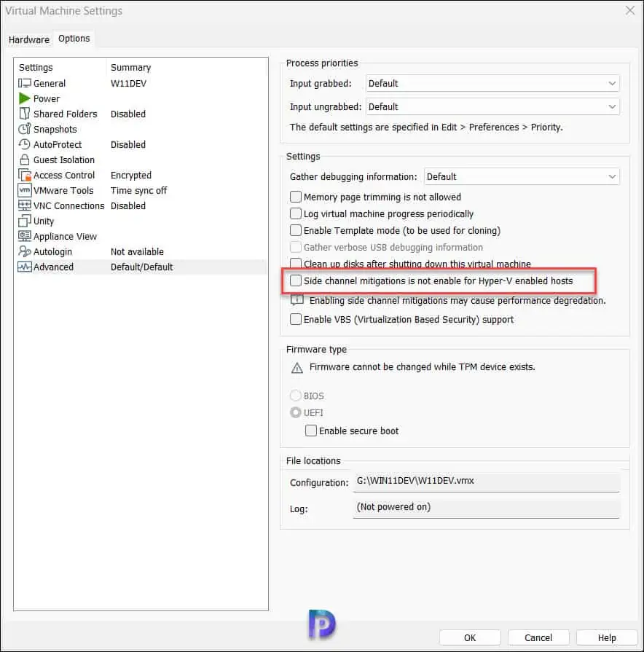This screenshot has height=652, width=644.
Task: Check Memory page trimming is not allowed
Action: [296, 196]
